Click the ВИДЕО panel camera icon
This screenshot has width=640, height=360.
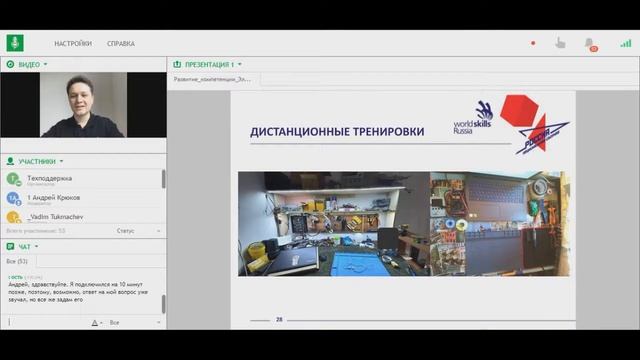coord(10,64)
